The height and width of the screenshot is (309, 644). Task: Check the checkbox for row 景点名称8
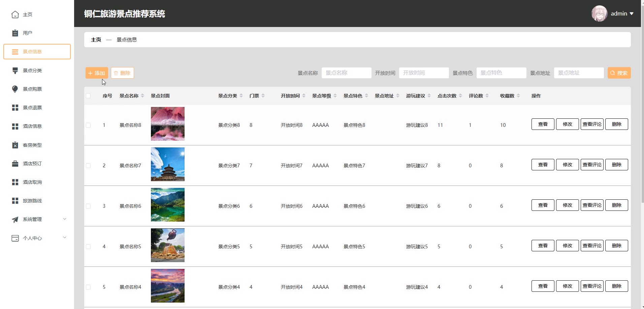[88, 125]
